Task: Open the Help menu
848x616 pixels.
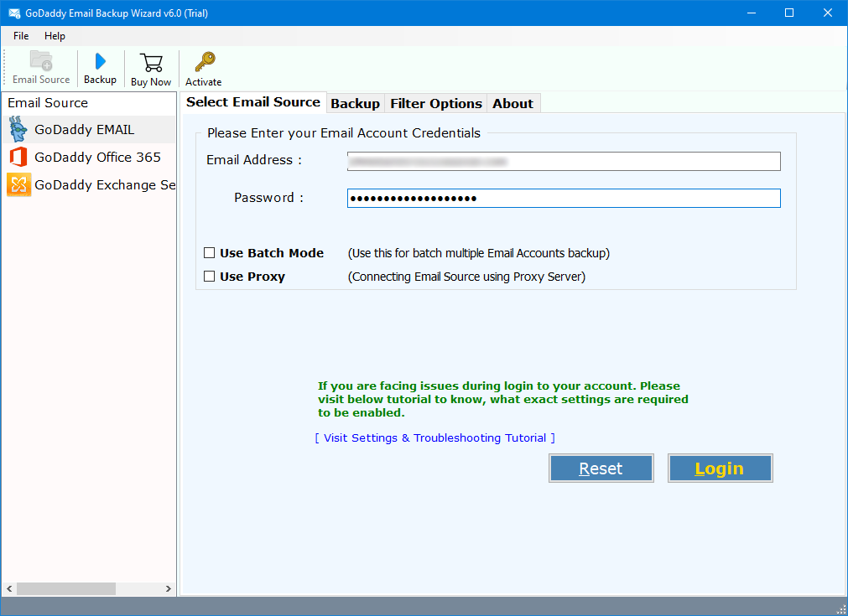Action: click(55, 36)
